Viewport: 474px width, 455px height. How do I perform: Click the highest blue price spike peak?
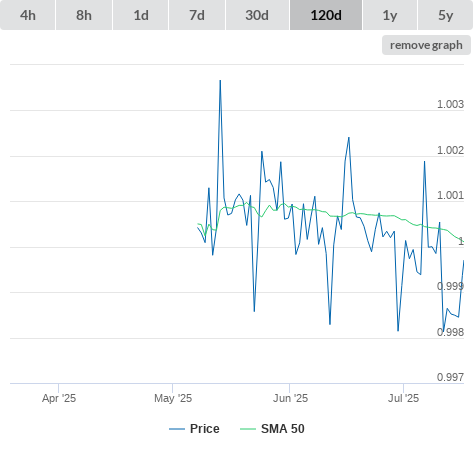pyautogui.click(x=220, y=81)
